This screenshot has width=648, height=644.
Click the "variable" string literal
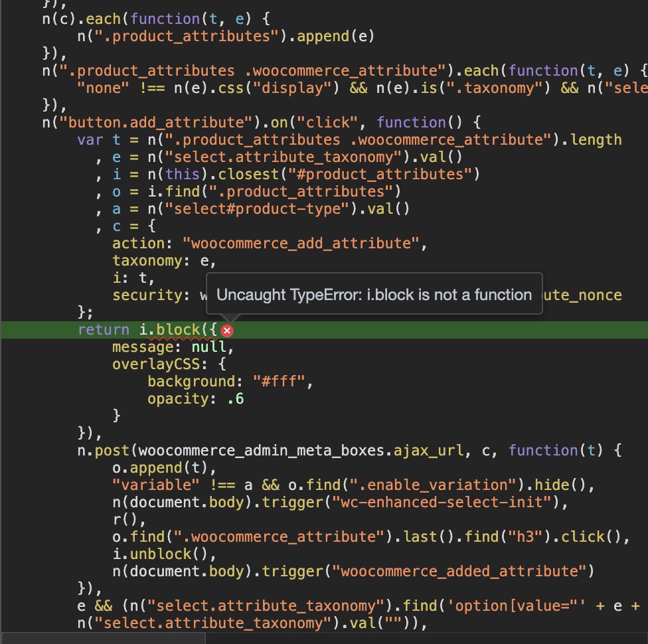(x=156, y=485)
